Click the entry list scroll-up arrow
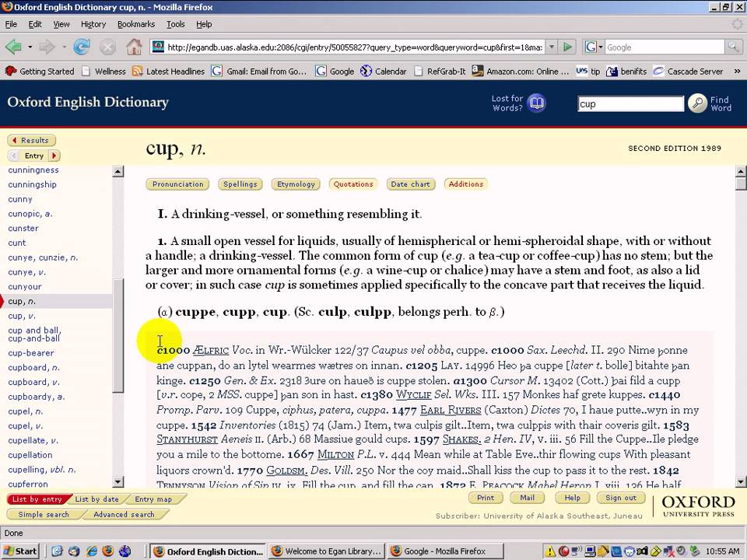Viewport: 747px width, 560px height. click(x=118, y=171)
